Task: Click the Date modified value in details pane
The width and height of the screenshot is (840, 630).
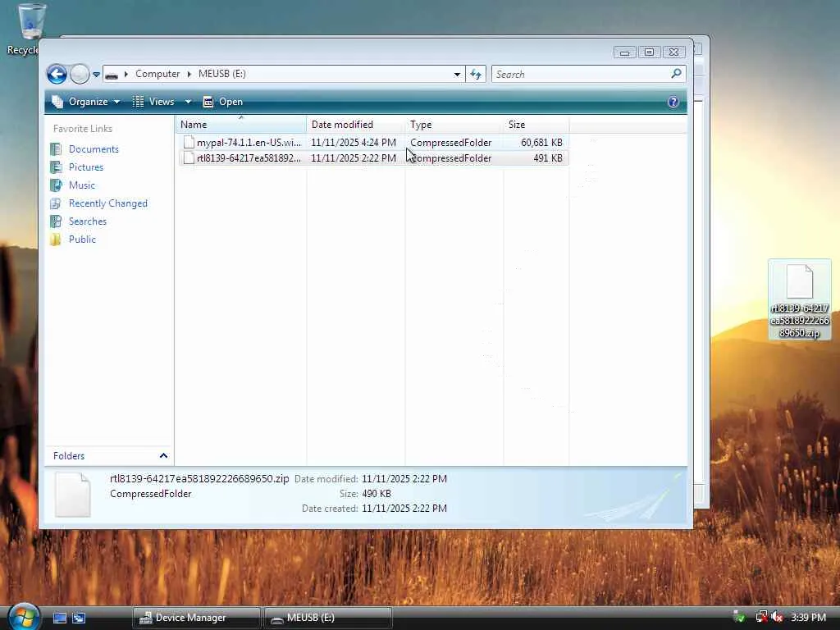Action: coord(404,479)
